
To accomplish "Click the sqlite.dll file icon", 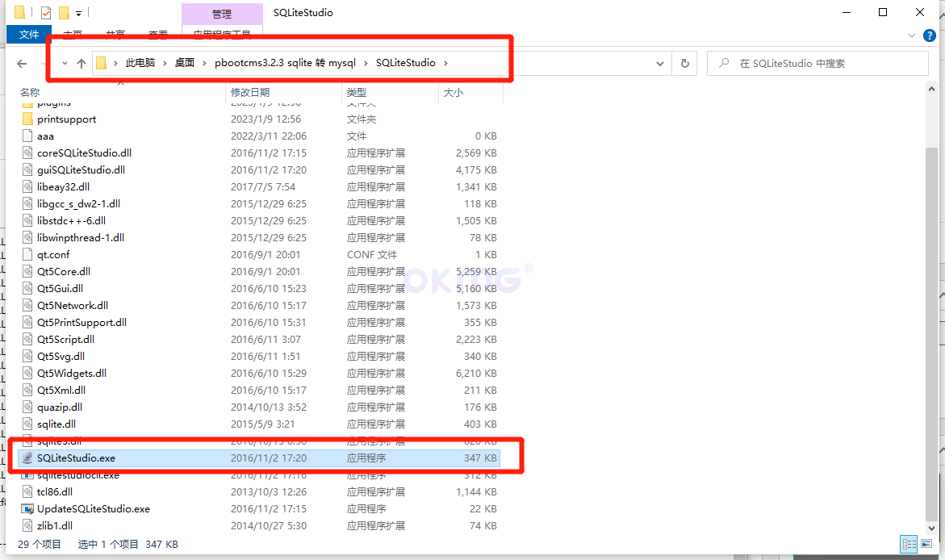I will coord(27,424).
